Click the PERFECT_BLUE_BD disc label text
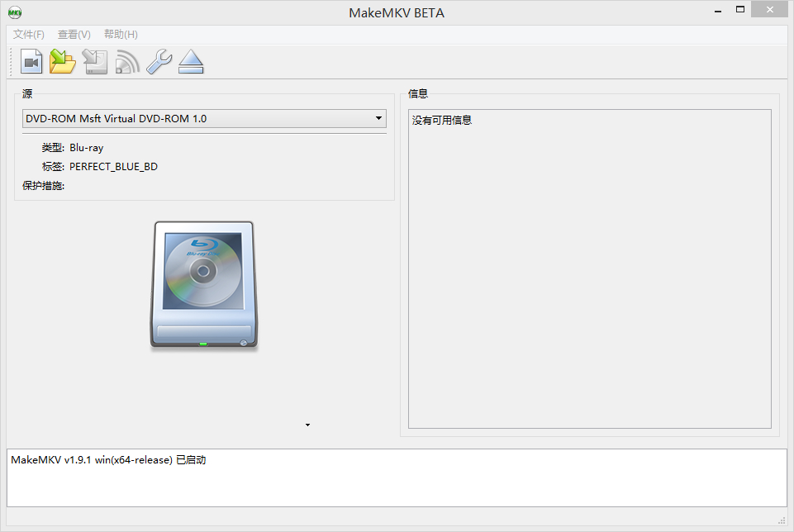Screen dimensions: 794x532 pos(113,167)
